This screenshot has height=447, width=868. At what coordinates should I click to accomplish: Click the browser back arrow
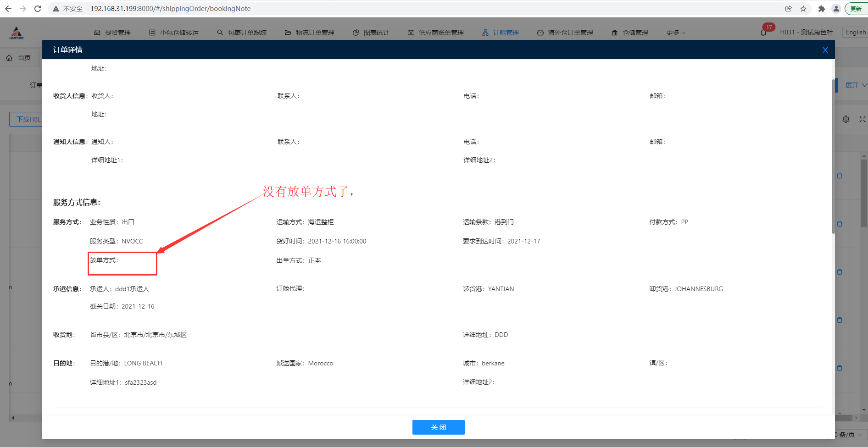pos(8,9)
